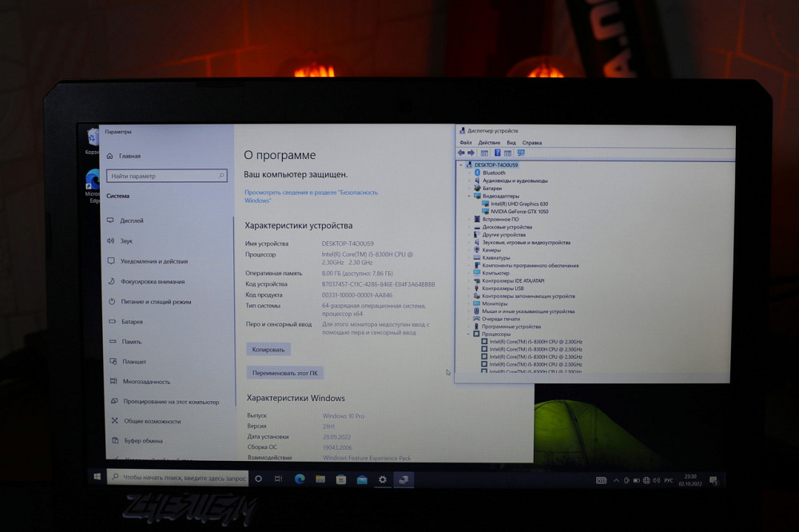Click the Help icon in Device Manager toolbar
The image size is (799, 532).
pos(497,153)
